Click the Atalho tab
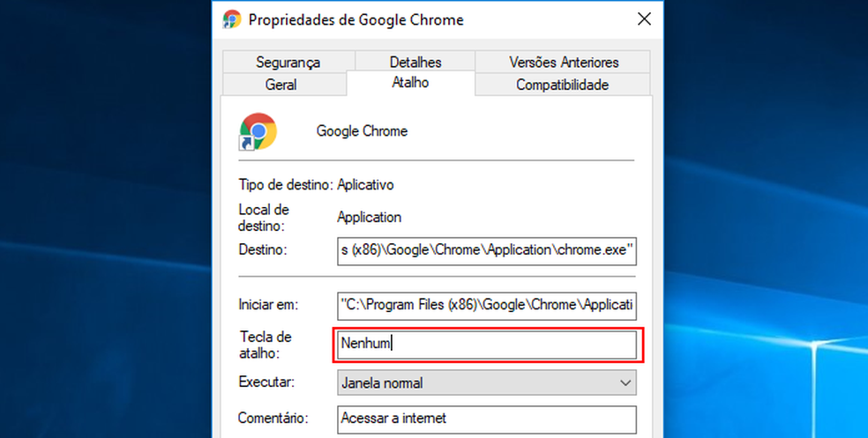This screenshot has height=438, width=868. pyautogui.click(x=410, y=83)
